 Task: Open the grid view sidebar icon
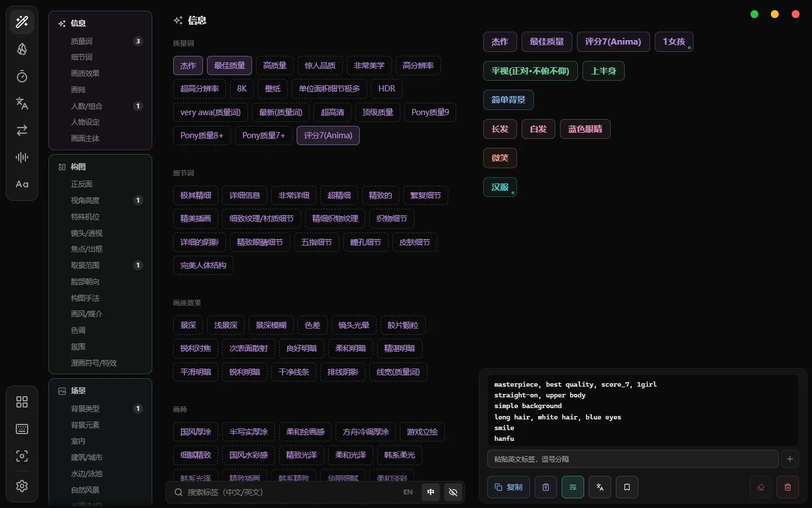[x=22, y=402]
